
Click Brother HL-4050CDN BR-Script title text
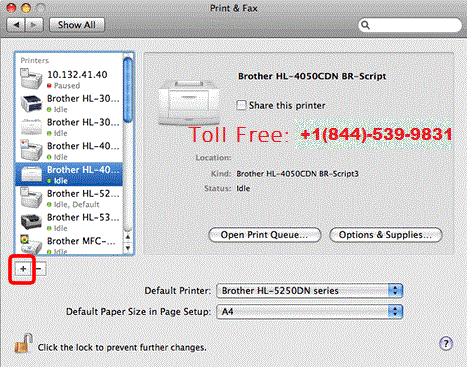pyautogui.click(x=312, y=76)
